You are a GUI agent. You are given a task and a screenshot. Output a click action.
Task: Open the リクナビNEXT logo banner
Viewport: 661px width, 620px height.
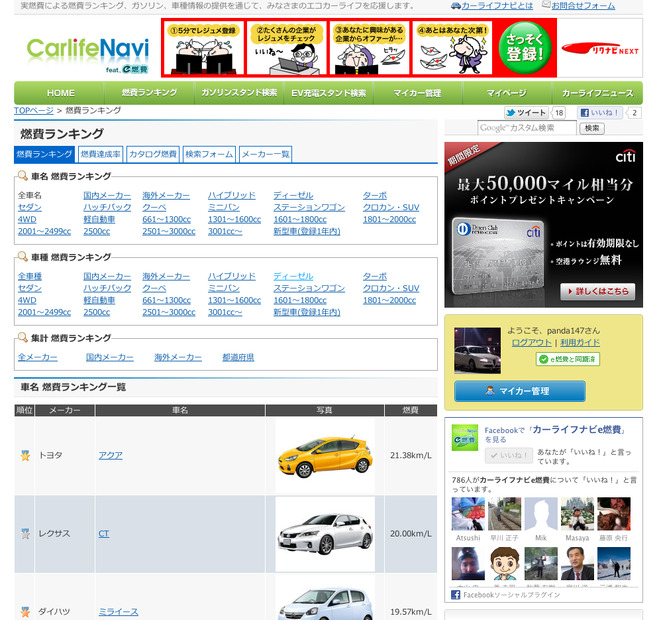[600, 49]
